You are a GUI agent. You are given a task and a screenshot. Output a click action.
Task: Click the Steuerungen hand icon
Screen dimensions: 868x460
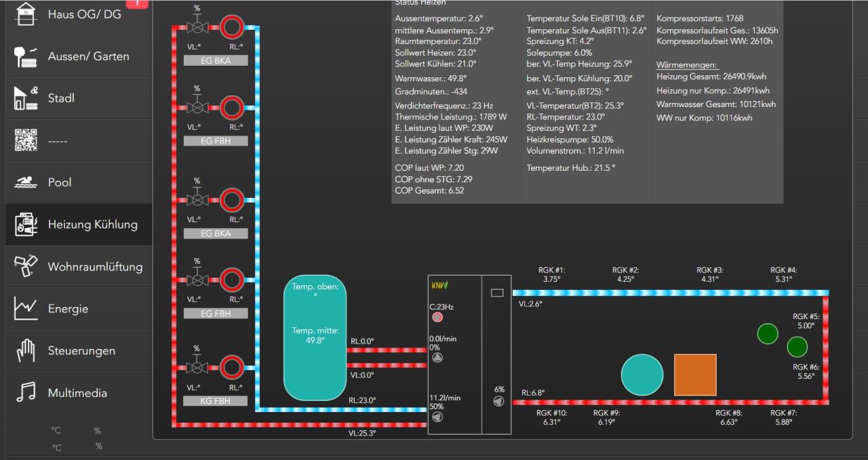26,351
